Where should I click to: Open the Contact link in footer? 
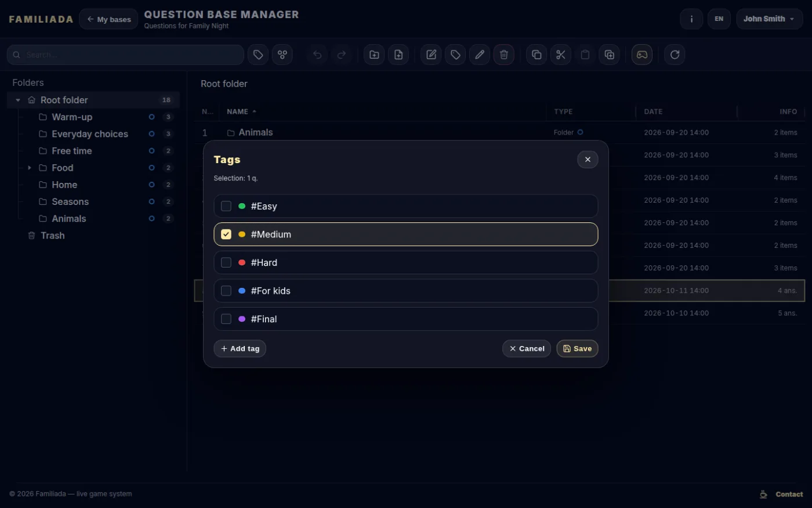789,494
